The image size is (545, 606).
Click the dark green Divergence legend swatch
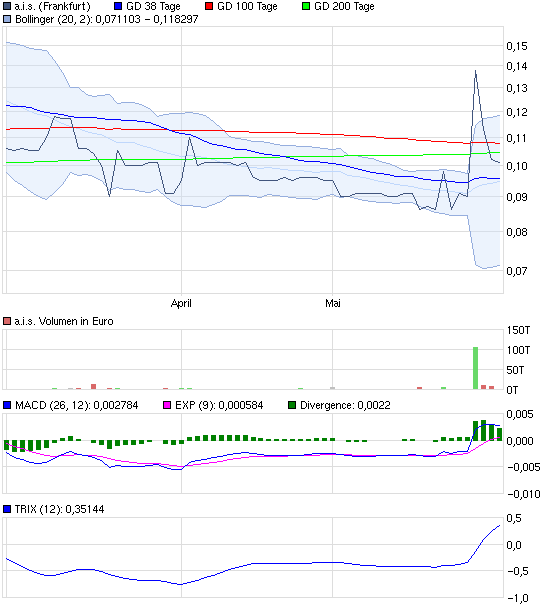point(292,405)
